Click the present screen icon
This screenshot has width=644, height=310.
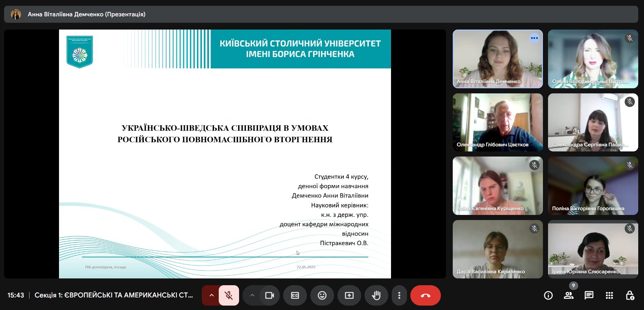click(349, 295)
